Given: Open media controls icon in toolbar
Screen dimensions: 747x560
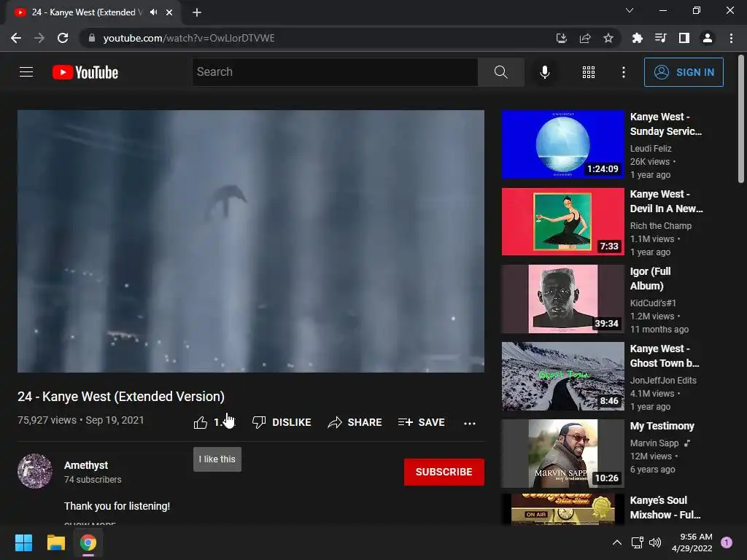Looking at the screenshot, I should (660, 38).
